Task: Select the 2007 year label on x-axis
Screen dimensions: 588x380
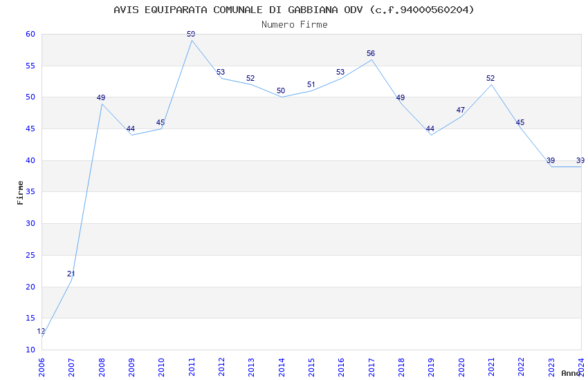Action: [72, 368]
